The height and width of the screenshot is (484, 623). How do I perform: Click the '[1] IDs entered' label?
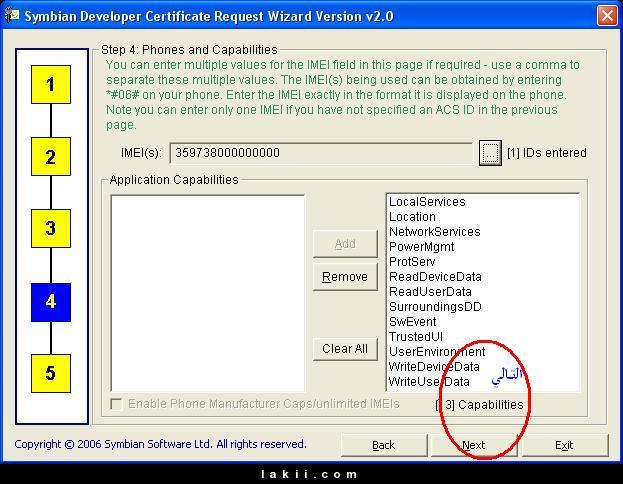(x=547, y=153)
